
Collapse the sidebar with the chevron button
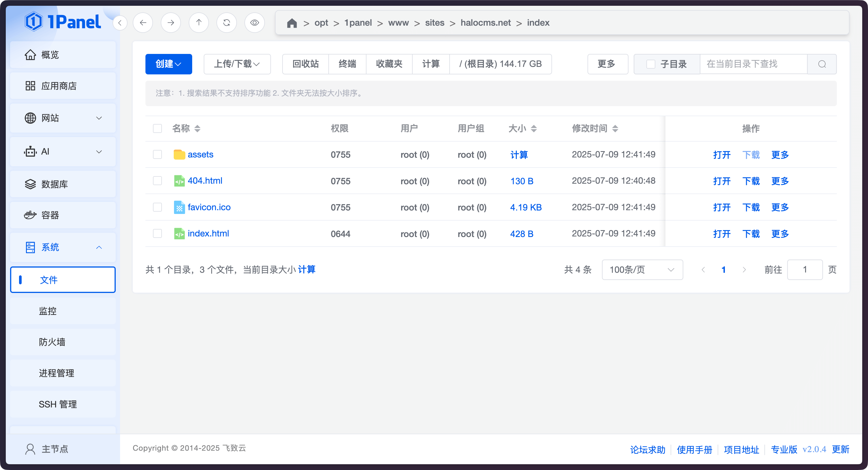[x=120, y=23]
